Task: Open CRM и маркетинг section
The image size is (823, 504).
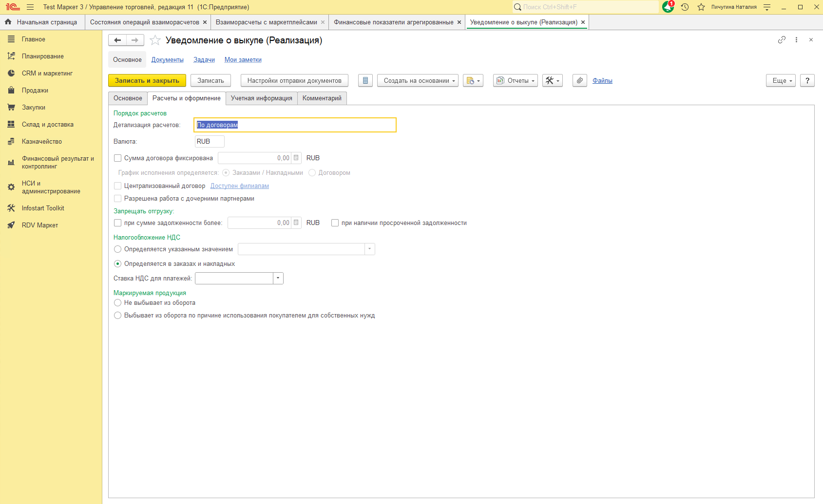Action: pyautogui.click(x=47, y=74)
